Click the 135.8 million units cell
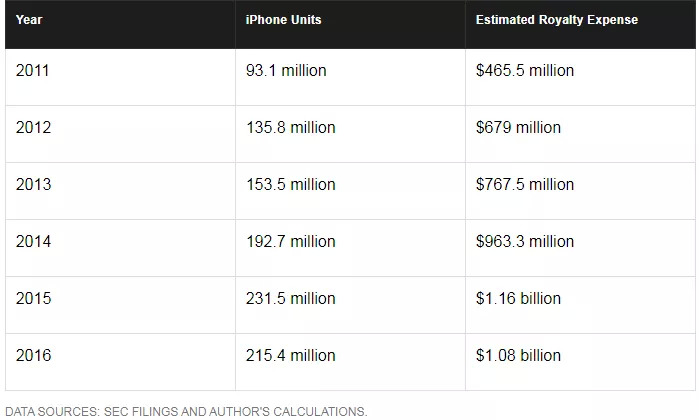 (290, 128)
